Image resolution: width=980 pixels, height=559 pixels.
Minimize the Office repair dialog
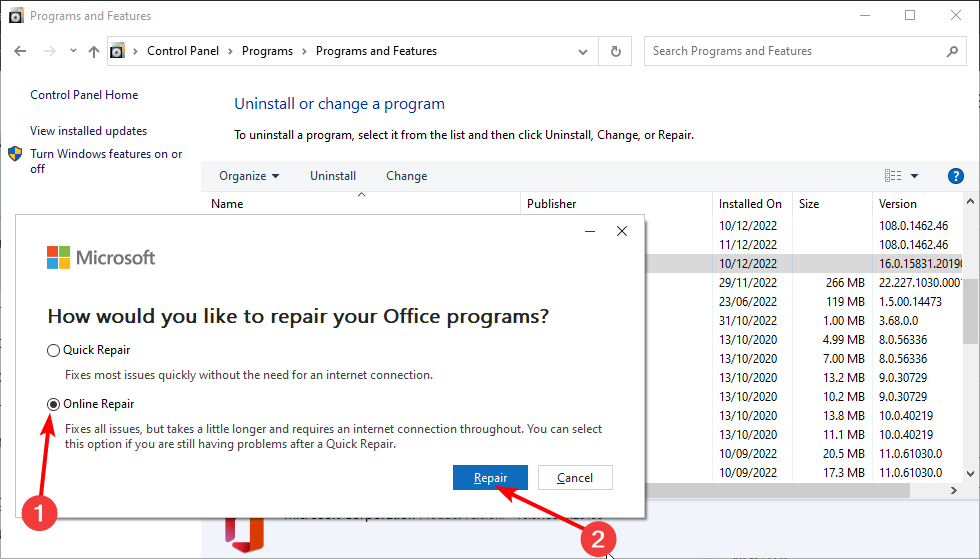click(x=590, y=231)
